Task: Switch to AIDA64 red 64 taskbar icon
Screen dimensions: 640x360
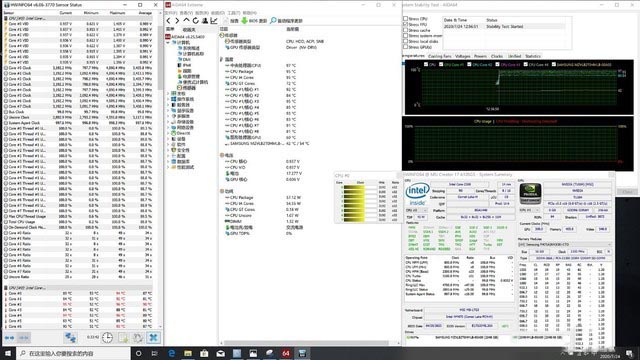Action: click(x=286, y=353)
